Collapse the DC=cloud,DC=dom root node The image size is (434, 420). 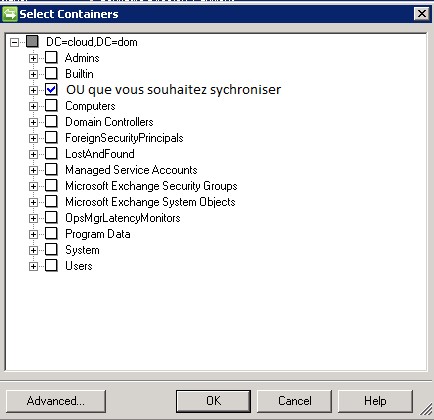coord(14,42)
